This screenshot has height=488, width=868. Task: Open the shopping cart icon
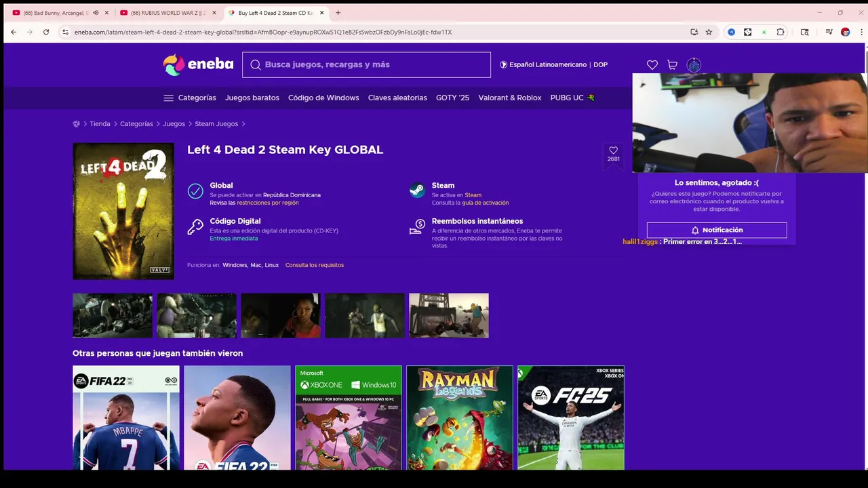(672, 65)
